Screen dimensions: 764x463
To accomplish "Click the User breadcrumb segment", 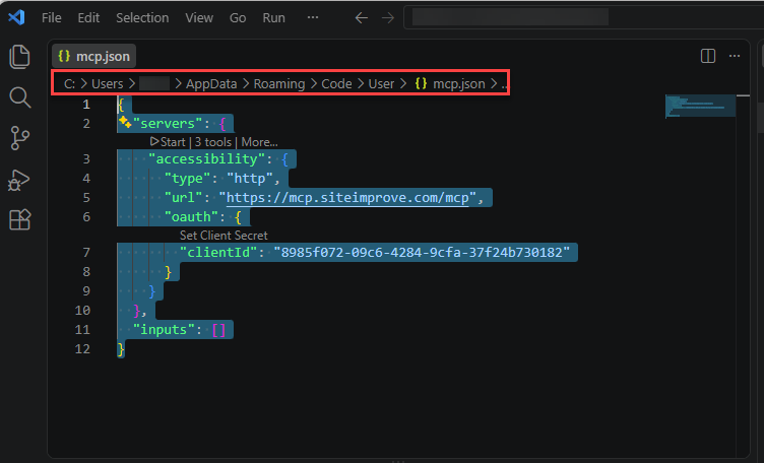I will point(381,84).
